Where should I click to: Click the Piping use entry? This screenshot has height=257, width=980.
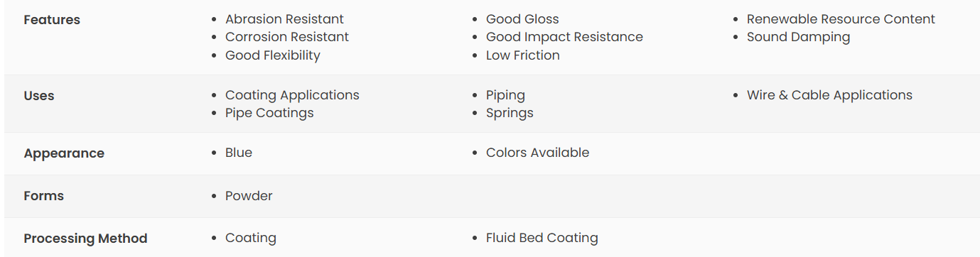coord(505,95)
